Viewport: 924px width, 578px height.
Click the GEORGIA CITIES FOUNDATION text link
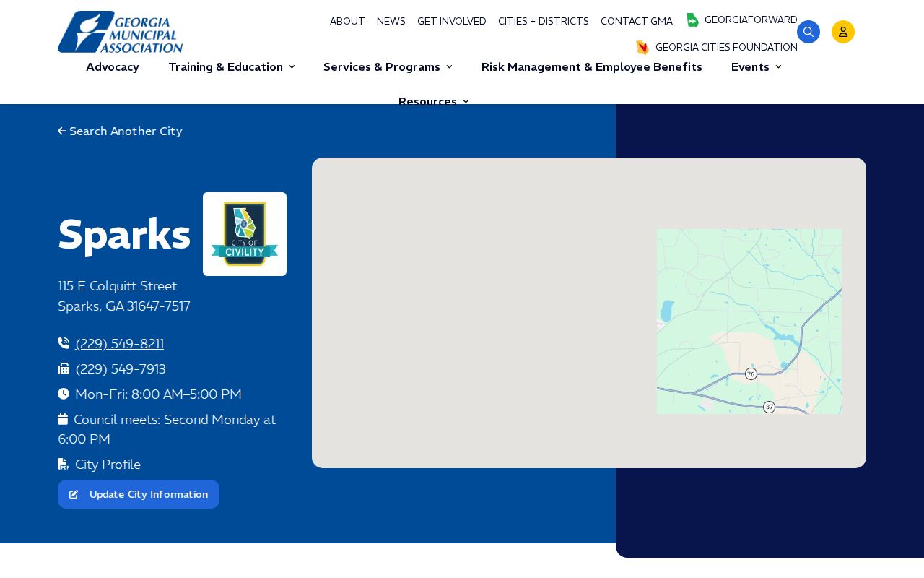click(726, 47)
